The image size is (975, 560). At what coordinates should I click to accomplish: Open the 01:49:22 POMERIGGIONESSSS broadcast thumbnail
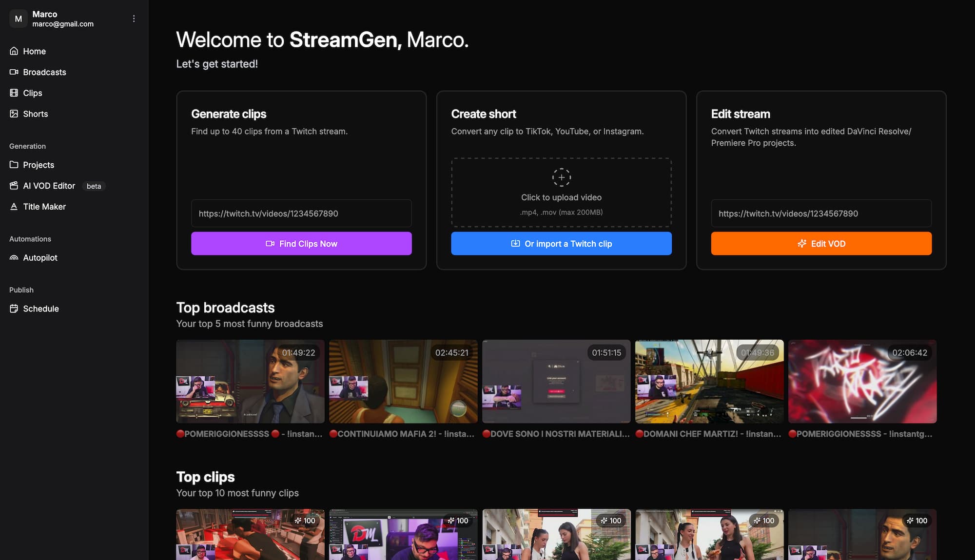(x=250, y=382)
